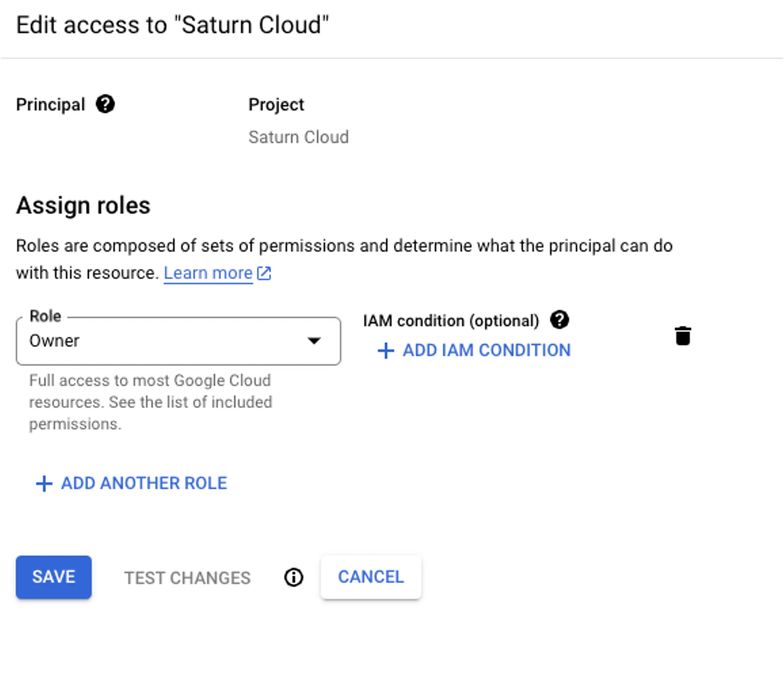Screen dimensions: 784x684
Task: Click the ADD ANOTHER ROLE plus icon
Action: 43,482
